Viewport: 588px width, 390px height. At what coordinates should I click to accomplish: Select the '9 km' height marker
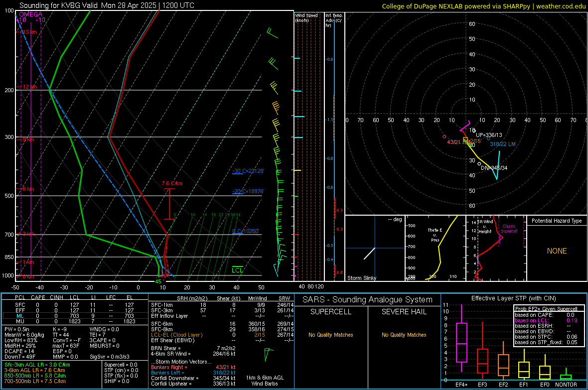coord(28,139)
